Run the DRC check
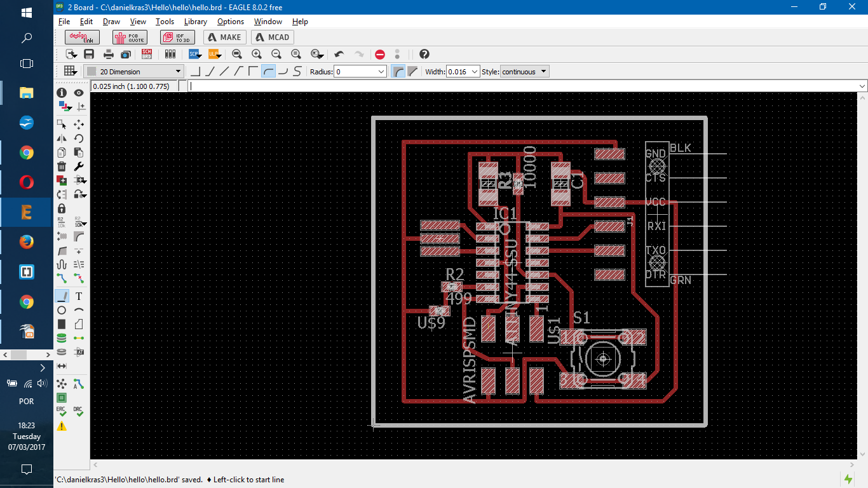 [79, 412]
